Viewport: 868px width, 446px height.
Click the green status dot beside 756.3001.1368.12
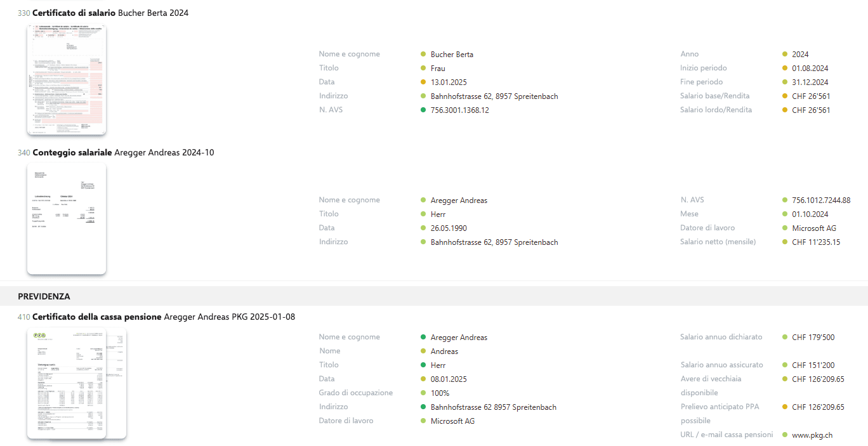click(423, 110)
